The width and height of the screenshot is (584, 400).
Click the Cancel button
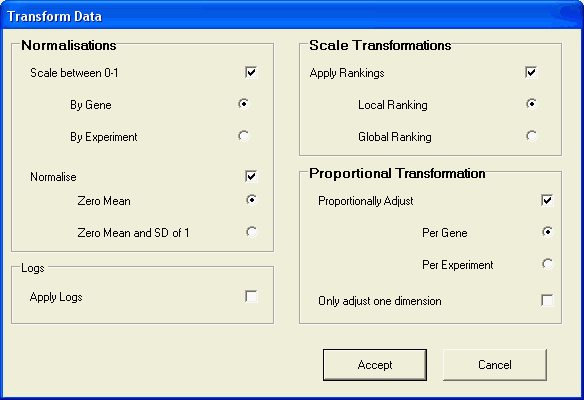(495, 365)
